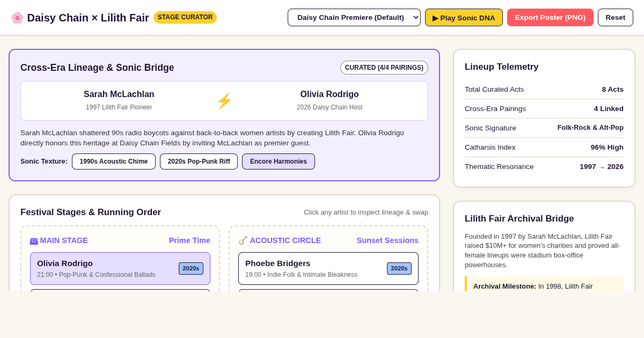The image size is (644, 338).
Task: Open the Daisy Chain Premiere preset dropdown
Action: point(354,17)
